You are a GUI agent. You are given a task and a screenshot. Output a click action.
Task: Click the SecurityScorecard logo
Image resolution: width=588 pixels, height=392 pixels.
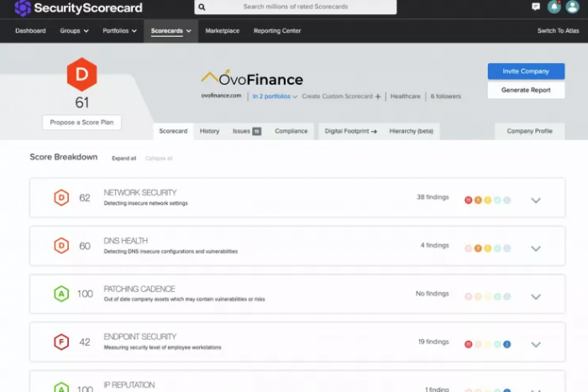click(78, 8)
